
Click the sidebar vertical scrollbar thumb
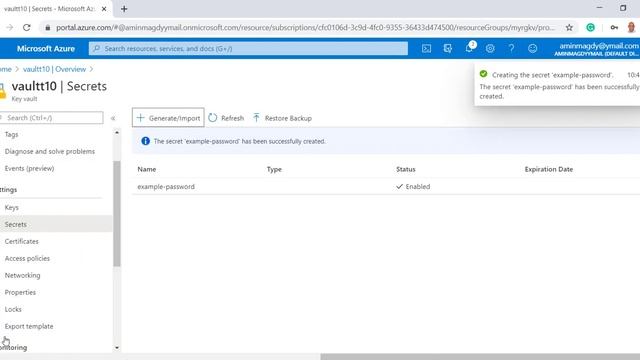pyautogui.click(x=117, y=213)
